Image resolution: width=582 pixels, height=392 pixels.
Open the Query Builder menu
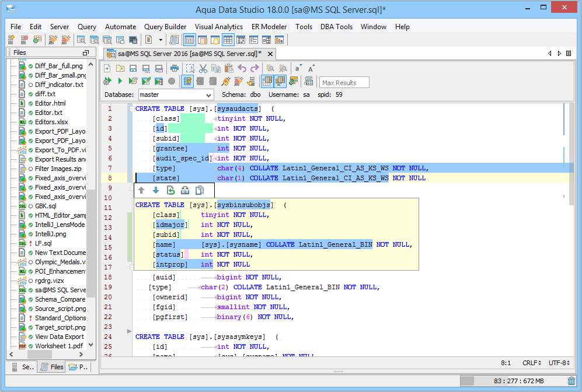click(x=165, y=27)
